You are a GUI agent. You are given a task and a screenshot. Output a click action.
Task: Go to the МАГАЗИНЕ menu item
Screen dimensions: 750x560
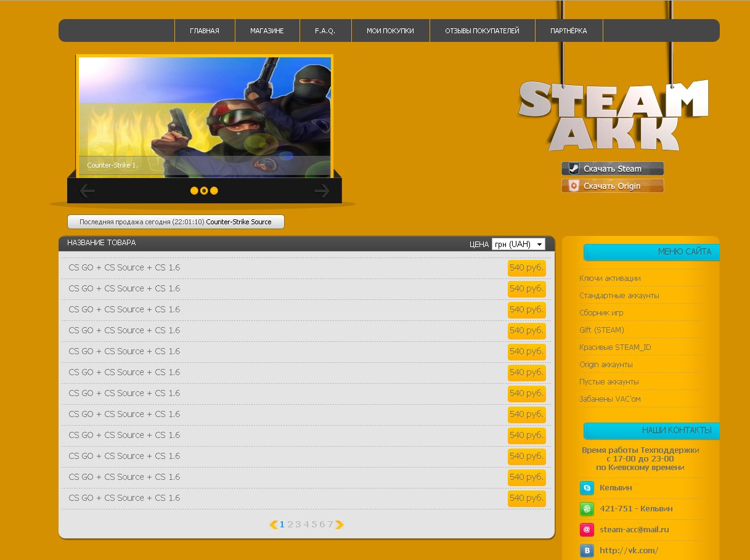(267, 31)
